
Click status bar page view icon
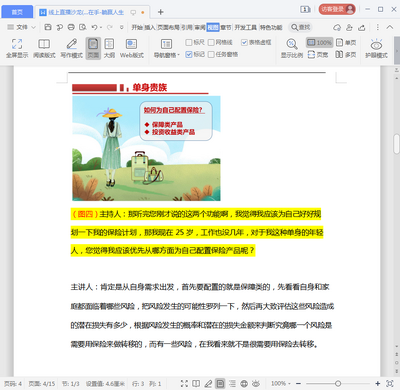tap(220, 384)
